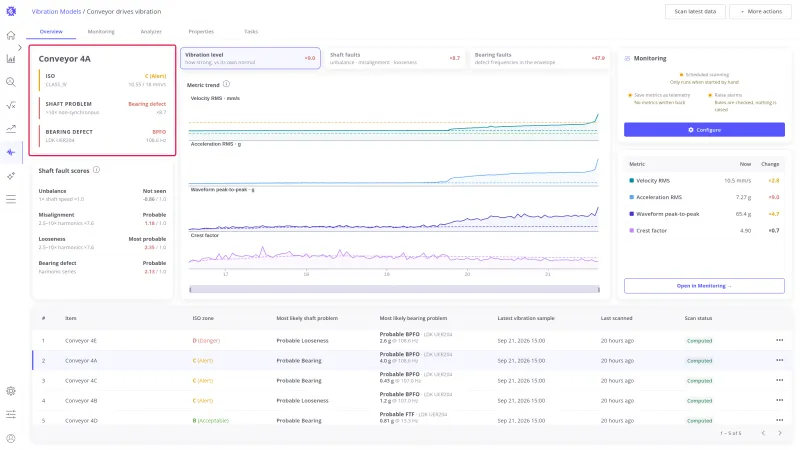Open the settings gear icon in the sidebar
Screen dimensions: 800x450
point(11,391)
